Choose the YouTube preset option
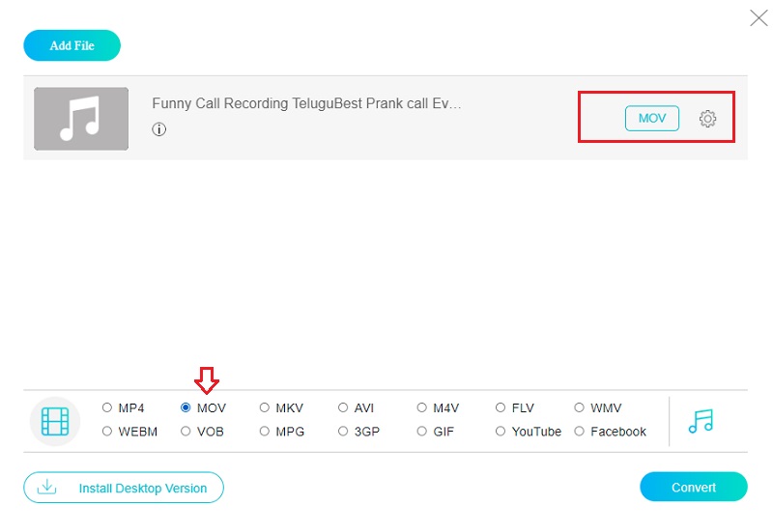 [501, 432]
